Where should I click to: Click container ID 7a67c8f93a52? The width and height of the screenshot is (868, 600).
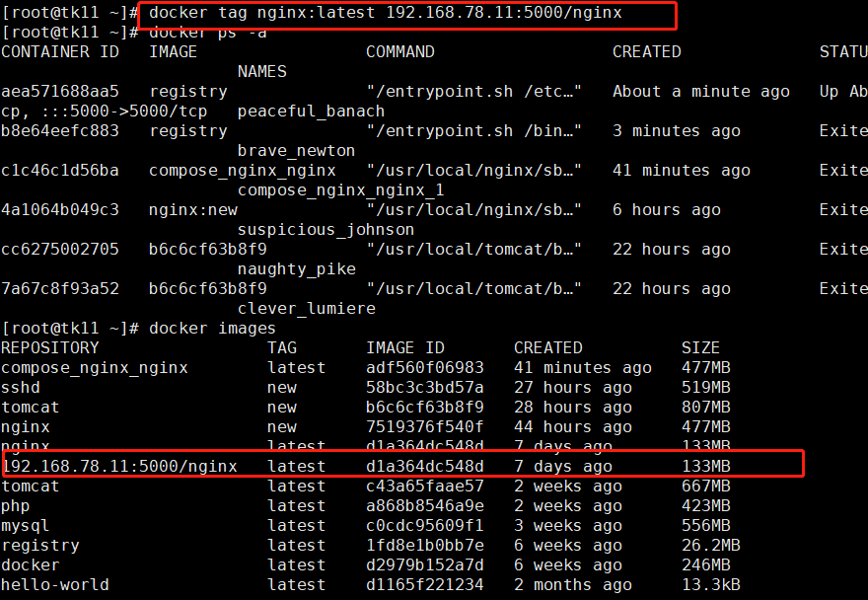point(60,288)
